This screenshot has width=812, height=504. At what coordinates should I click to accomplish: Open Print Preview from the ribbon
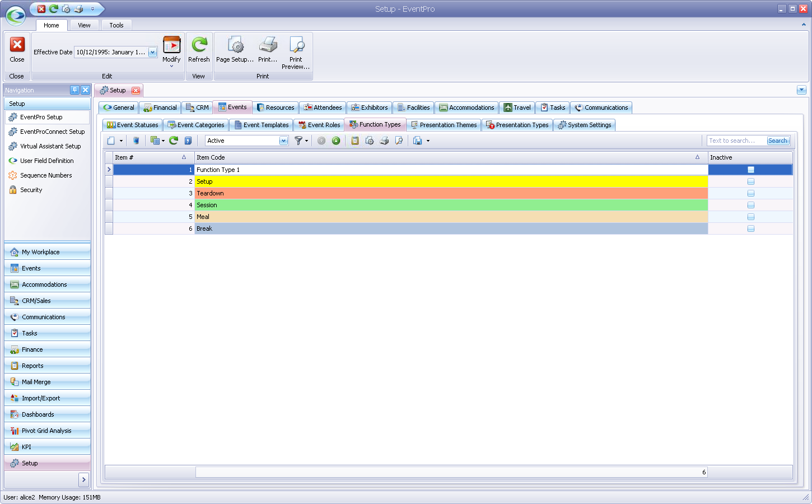(x=296, y=52)
